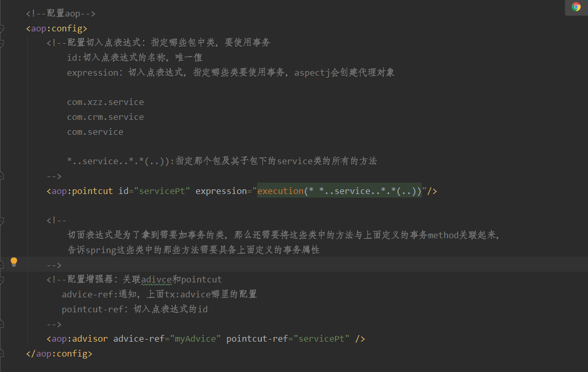The image size is (588, 372).
Task: Click the </aop:config> closing tag
Action: [59, 353]
